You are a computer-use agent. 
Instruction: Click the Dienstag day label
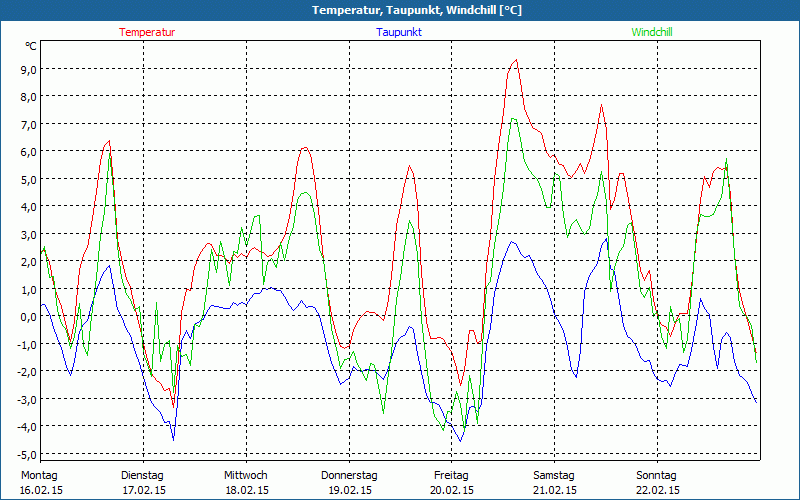tap(142, 476)
